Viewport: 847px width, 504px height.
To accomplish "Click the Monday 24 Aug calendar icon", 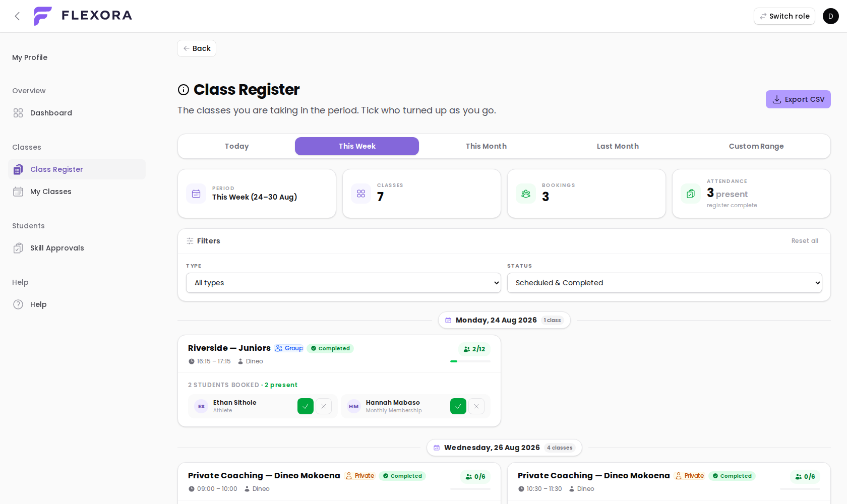I will coord(448,320).
